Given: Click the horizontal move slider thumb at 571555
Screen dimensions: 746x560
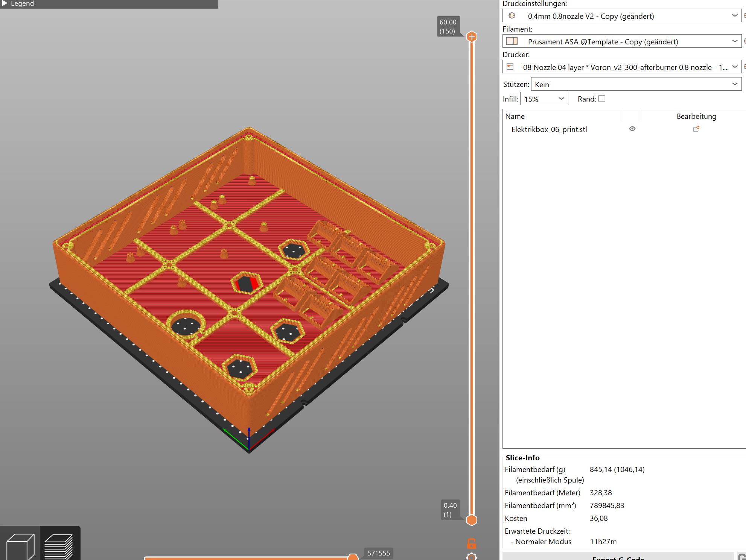Looking at the screenshot, I should (353, 557).
